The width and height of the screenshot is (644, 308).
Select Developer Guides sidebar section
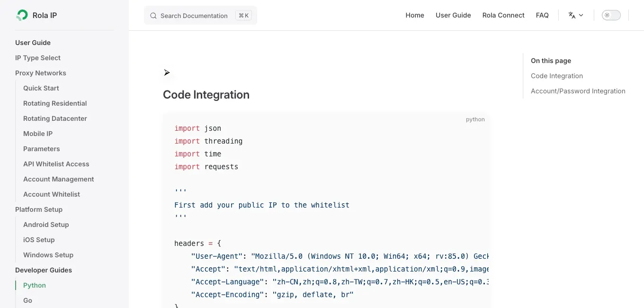pyautogui.click(x=44, y=270)
